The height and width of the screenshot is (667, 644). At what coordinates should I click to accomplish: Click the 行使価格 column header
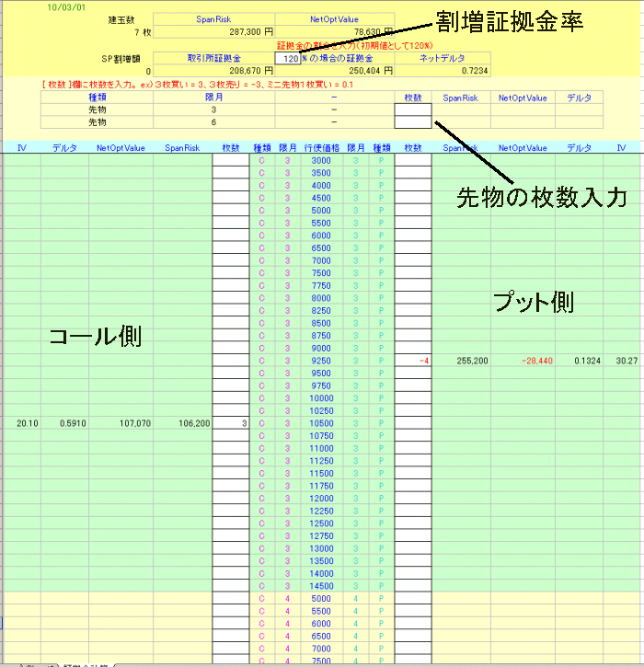322,147
